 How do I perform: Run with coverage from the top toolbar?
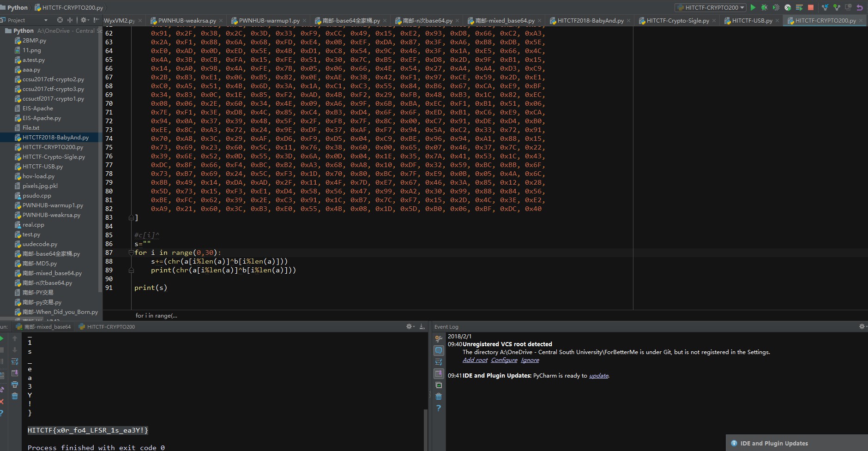point(776,7)
